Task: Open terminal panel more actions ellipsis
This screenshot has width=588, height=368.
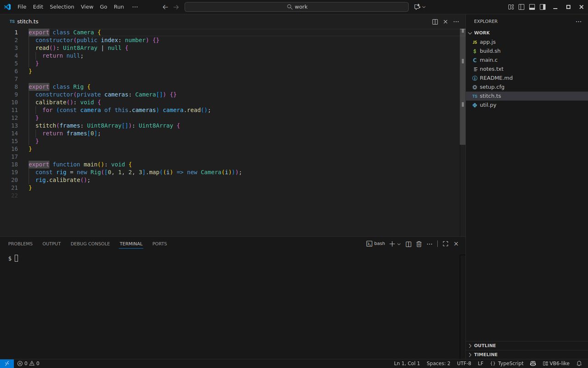Action: 430,244
